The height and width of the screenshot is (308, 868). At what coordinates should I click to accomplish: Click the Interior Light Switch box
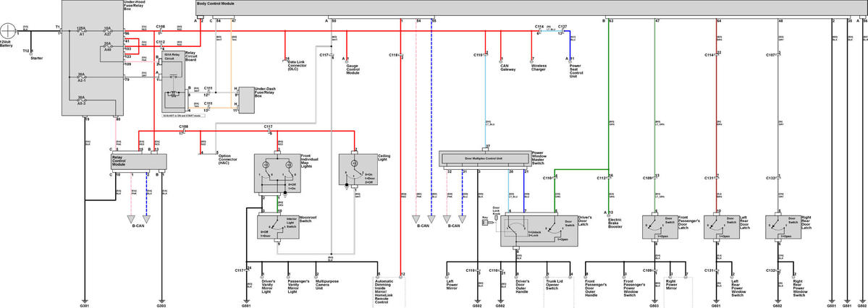click(x=279, y=227)
